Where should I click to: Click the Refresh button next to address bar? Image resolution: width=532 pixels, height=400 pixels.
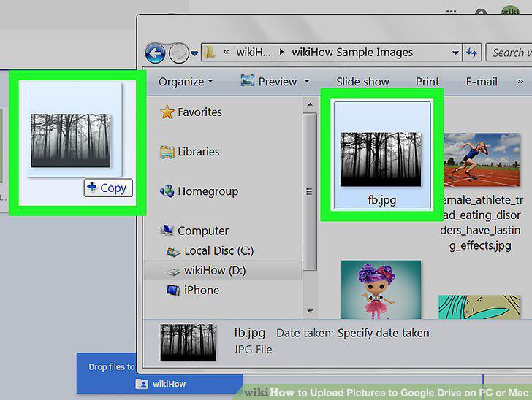click(x=471, y=53)
